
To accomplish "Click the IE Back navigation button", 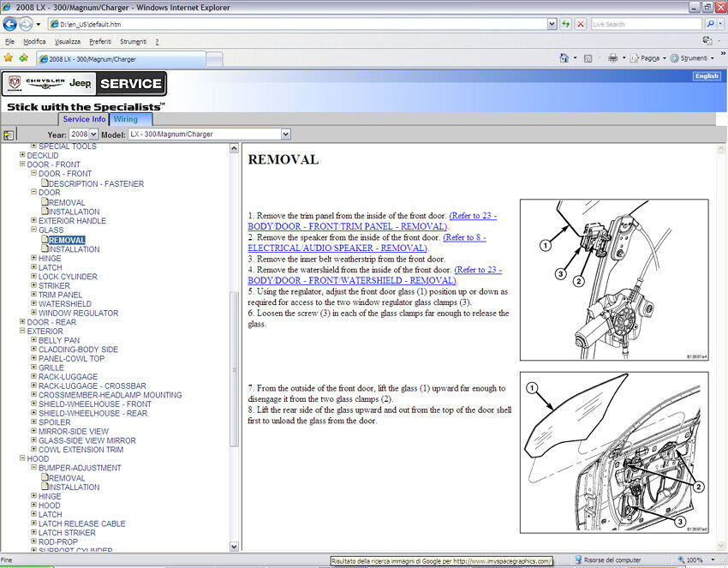I will click(10, 24).
